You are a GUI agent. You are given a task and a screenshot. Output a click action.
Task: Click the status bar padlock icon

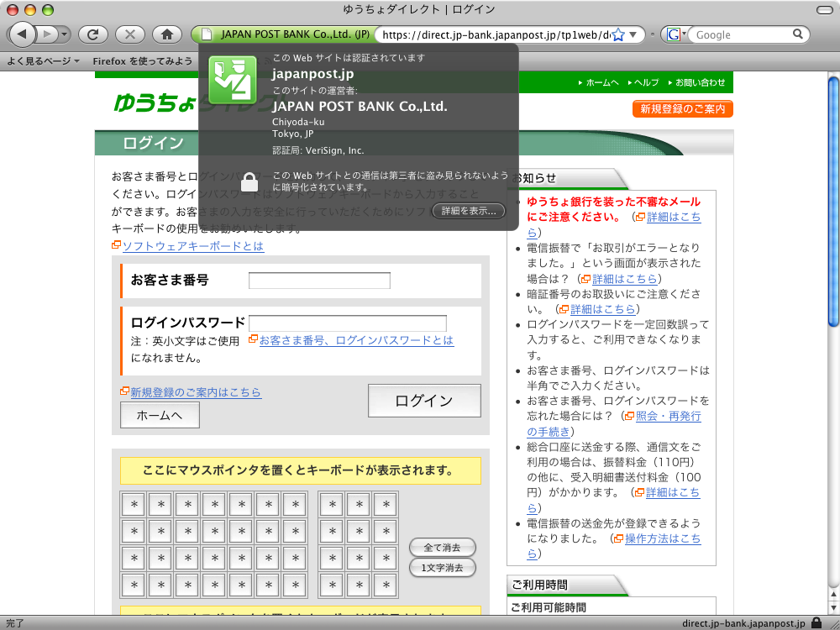pyautogui.click(x=816, y=623)
